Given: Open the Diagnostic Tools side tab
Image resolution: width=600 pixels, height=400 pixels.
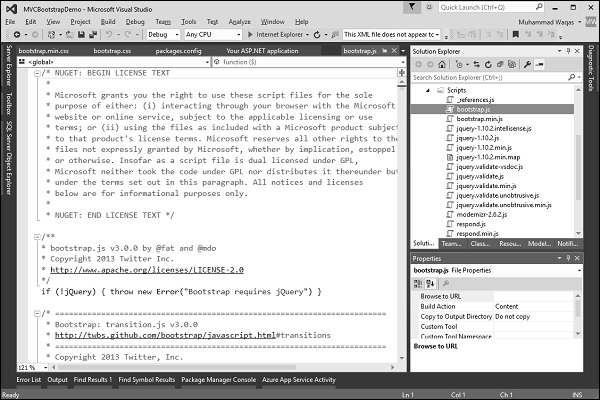Looking at the screenshot, I should tap(591, 68).
